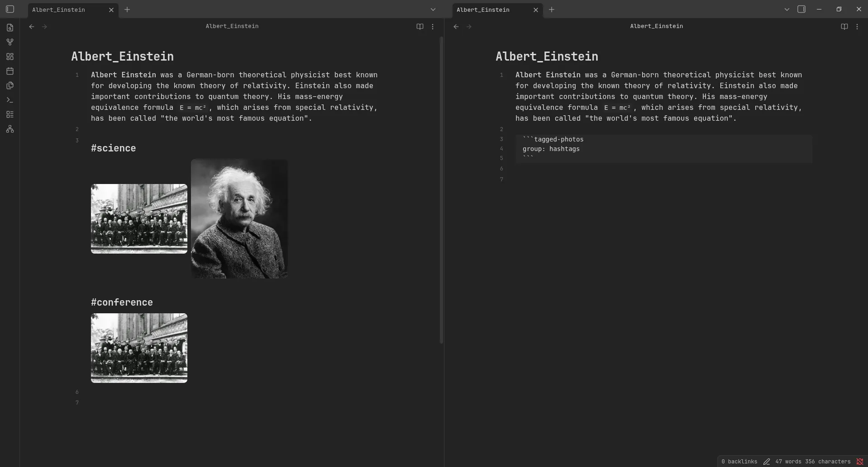Add new tab in right tab group

coord(552,9)
